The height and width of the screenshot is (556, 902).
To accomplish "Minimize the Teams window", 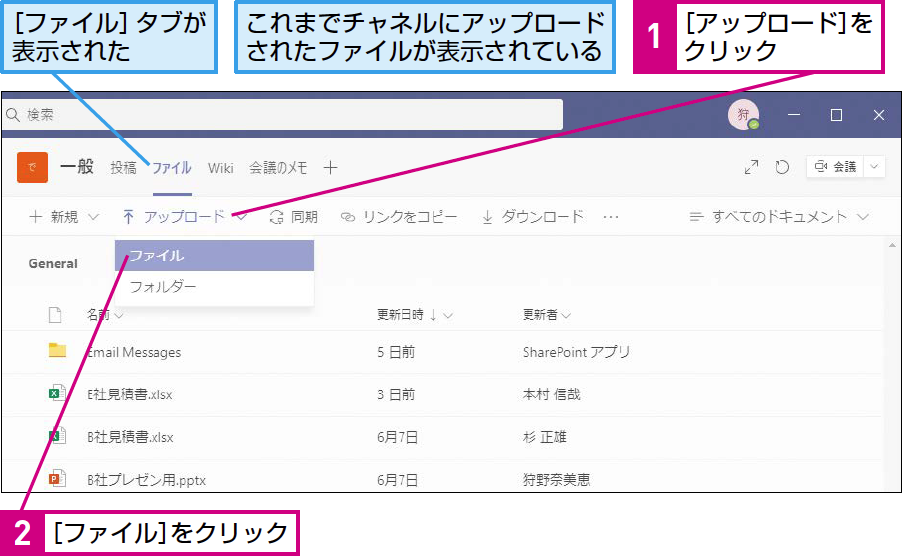I will tap(794, 115).
